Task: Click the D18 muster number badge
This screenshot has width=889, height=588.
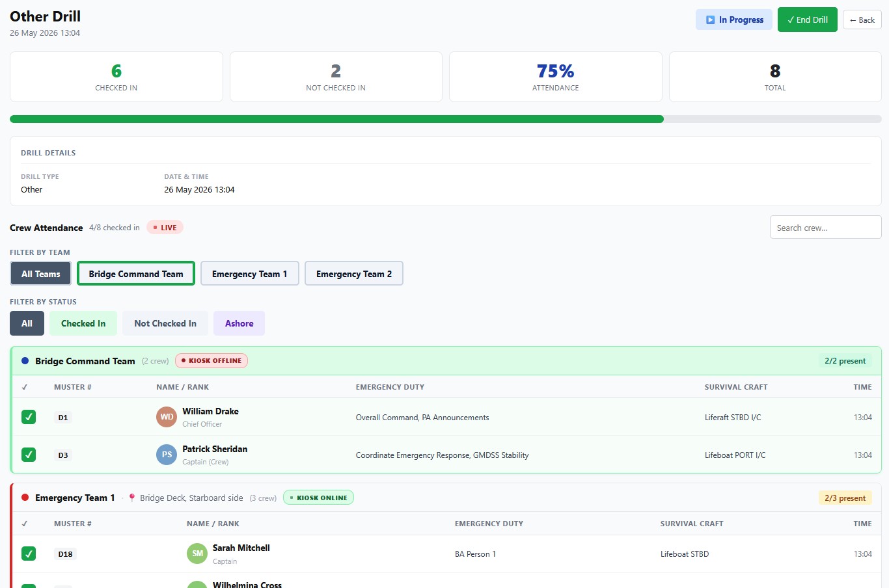Action: click(65, 554)
